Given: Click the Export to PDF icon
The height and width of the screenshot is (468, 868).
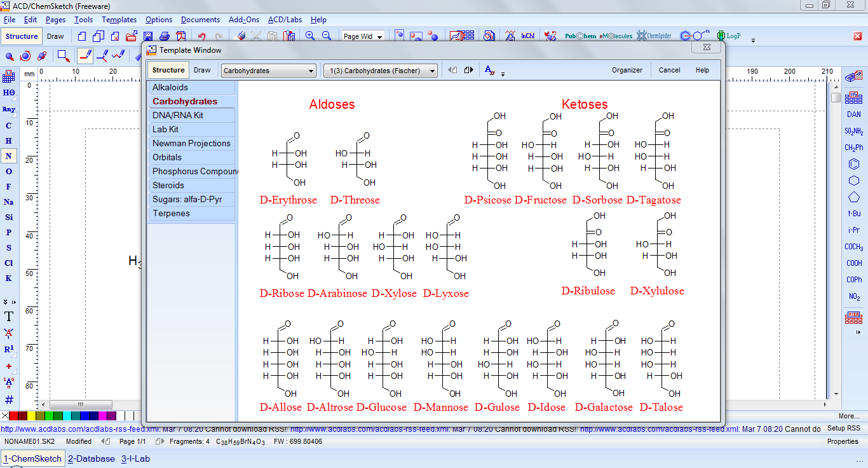Looking at the screenshot, I should click(x=181, y=36).
